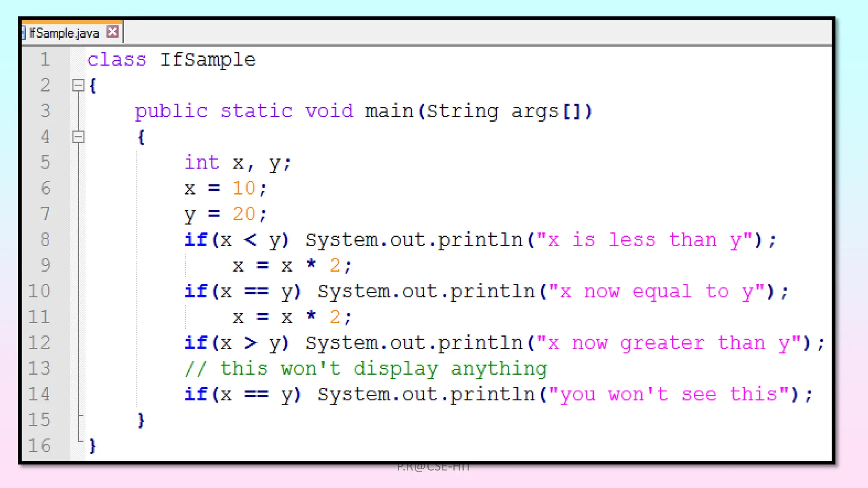Image resolution: width=868 pixels, height=488 pixels.
Task: Click "main(String args[])" on line 3
Action: pos(479,111)
